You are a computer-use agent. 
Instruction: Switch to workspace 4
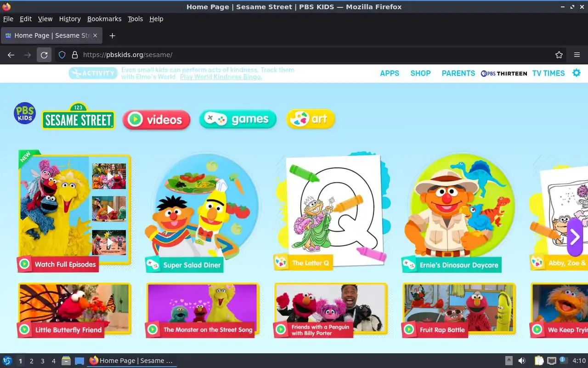coord(53,361)
